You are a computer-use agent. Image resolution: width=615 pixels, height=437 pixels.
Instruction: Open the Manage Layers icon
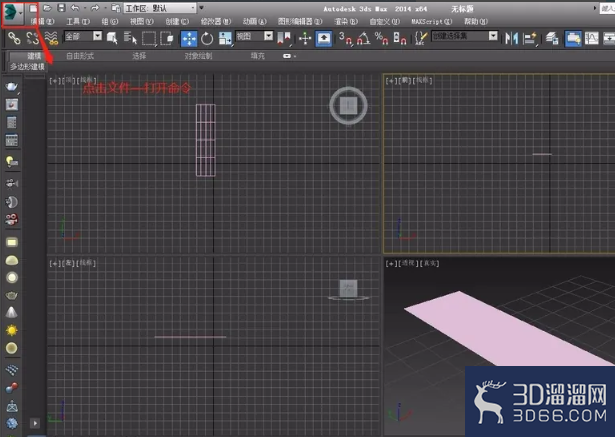coord(552,38)
